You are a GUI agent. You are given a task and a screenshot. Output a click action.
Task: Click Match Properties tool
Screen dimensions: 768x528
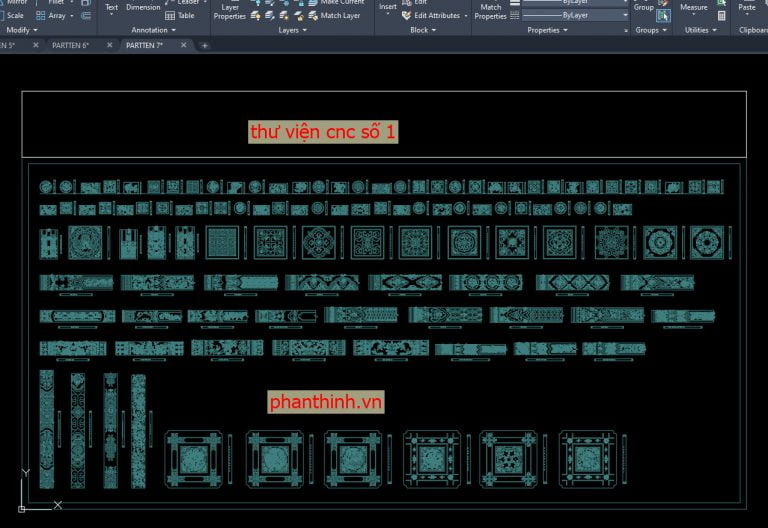pos(490,12)
